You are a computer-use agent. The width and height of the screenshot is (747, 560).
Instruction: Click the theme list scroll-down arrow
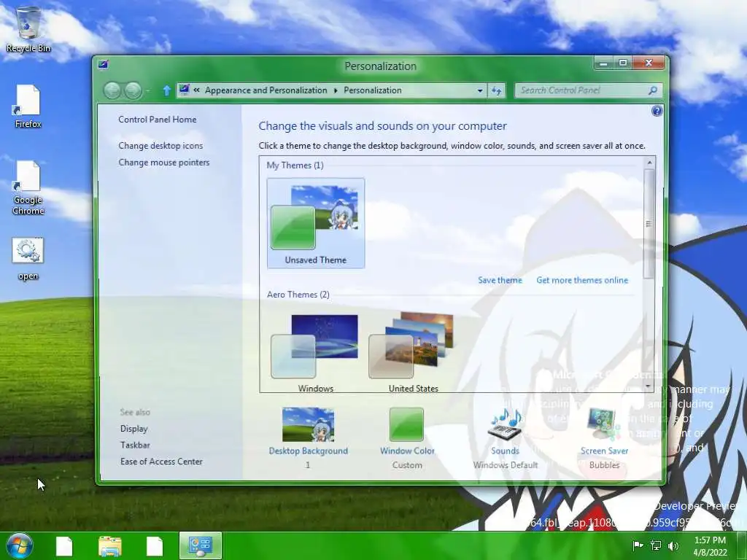point(649,386)
